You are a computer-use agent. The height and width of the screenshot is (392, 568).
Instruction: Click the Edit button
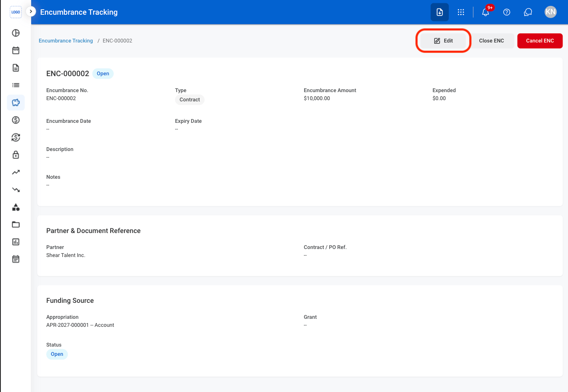443,41
